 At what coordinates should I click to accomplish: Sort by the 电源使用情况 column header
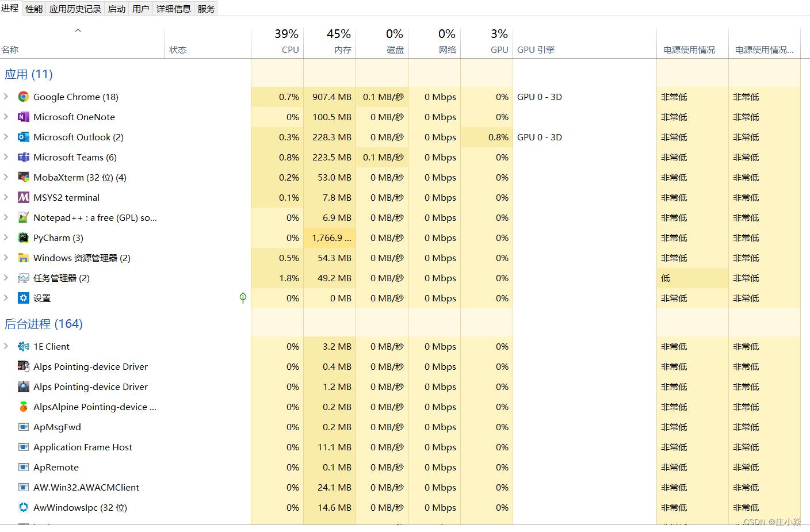[x=692, y=42]
